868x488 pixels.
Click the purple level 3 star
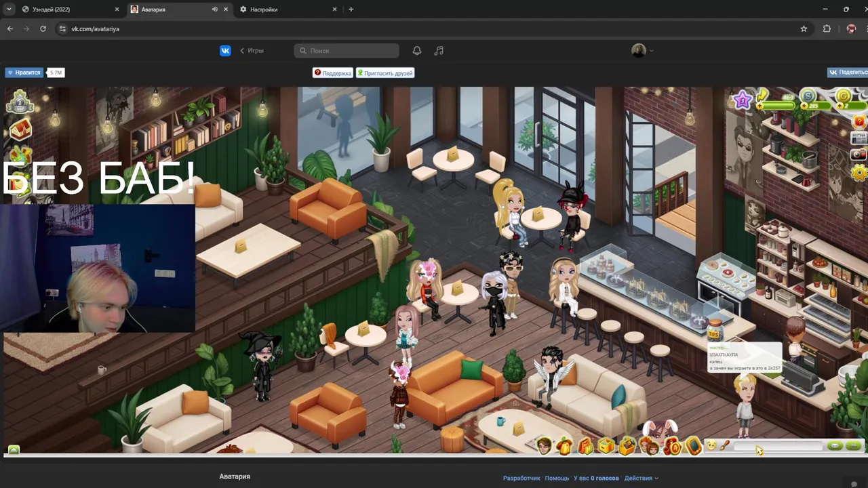743,101
